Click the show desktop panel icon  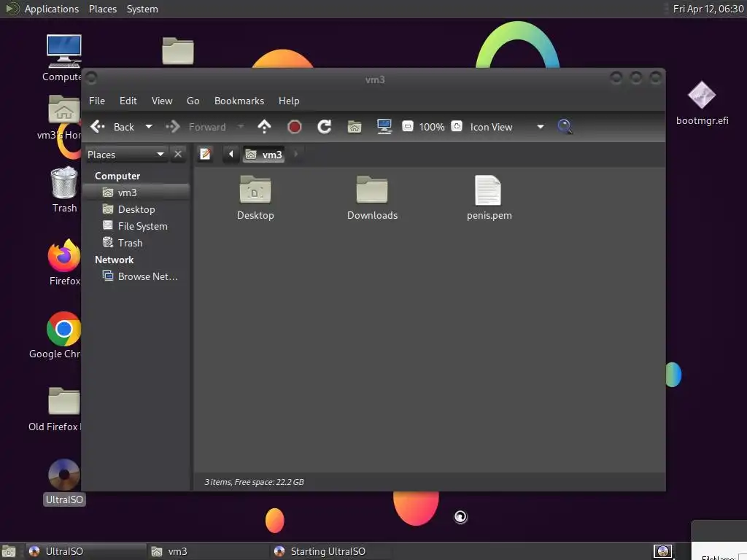coord(9,552)
